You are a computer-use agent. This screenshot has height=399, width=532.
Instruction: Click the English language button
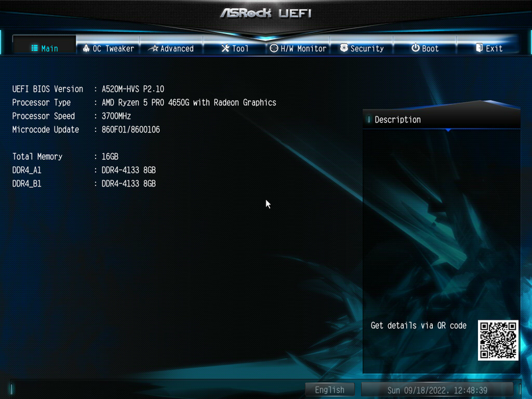(330, 390)
